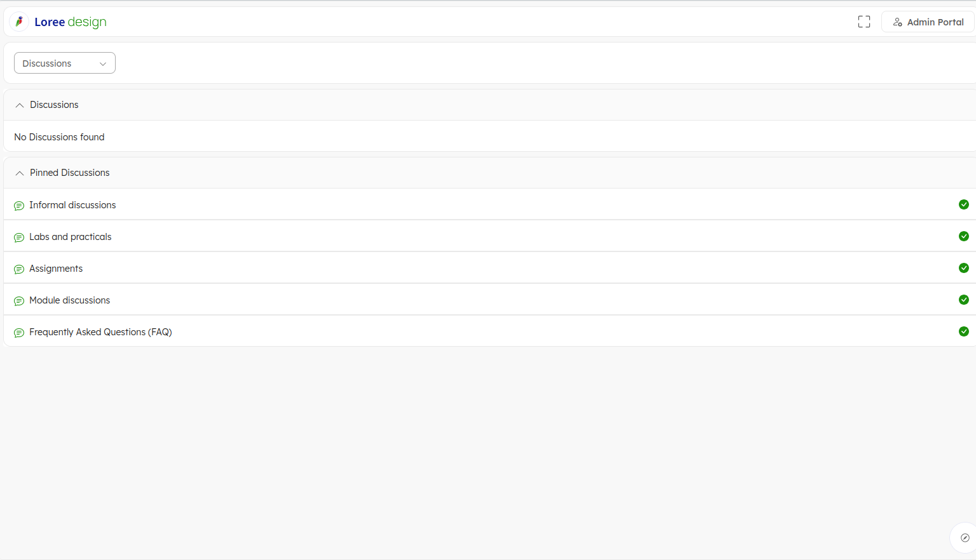Collapse the Pinned Discussions section
The width and height of the screenshot is (976, 560).
tap(20, 173)
